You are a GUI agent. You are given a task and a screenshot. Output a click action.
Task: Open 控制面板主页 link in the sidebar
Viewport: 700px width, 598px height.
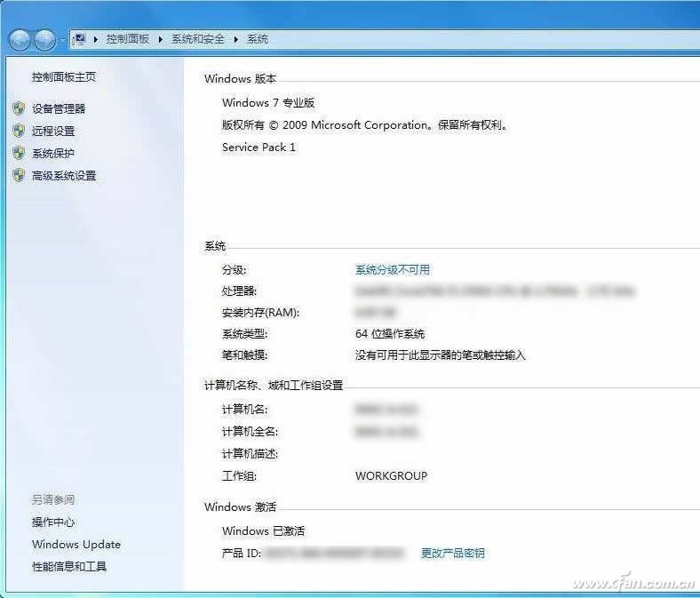(x=64, y=77)
